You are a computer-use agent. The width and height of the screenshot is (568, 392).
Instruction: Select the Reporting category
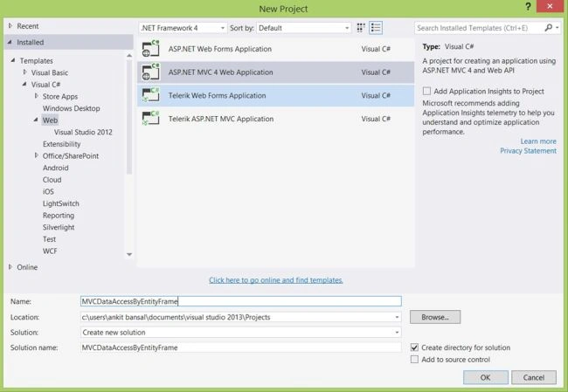click(59, 216)
